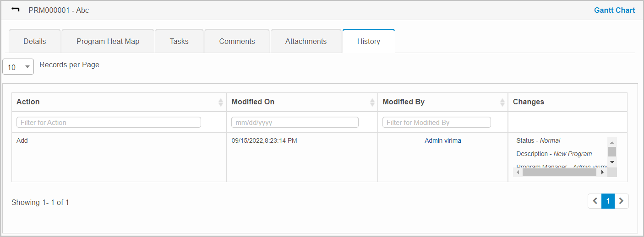
Task: Click the Admin virima user link
Action: (x=442, y=140)
